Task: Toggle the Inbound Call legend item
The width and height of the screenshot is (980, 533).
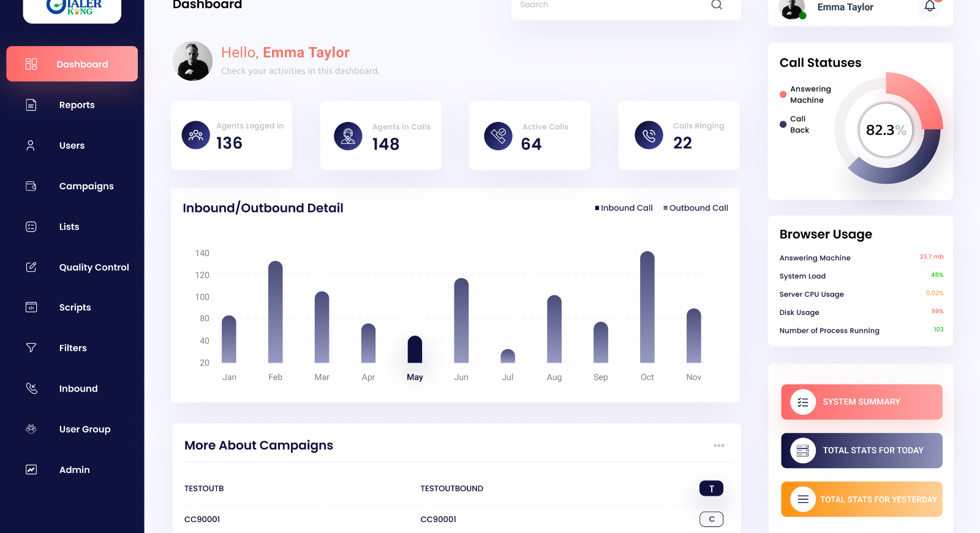Action: [624, 208]
